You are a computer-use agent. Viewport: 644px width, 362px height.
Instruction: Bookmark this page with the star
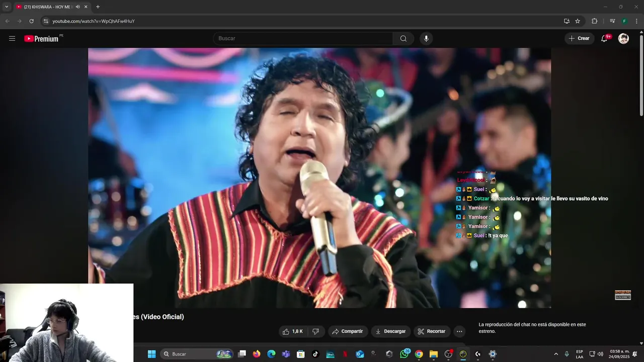(578, 21)
